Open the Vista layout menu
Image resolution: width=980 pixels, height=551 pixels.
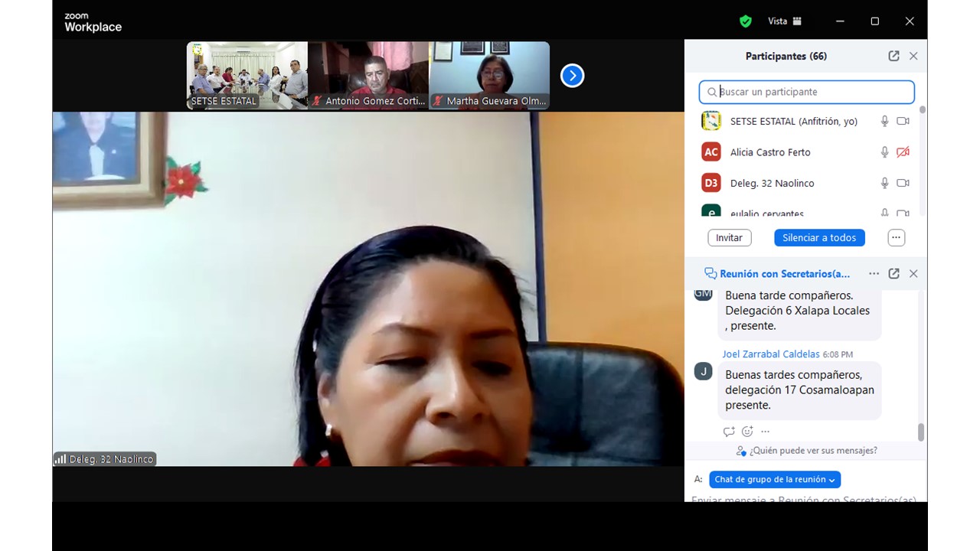[x=785, y=21]
